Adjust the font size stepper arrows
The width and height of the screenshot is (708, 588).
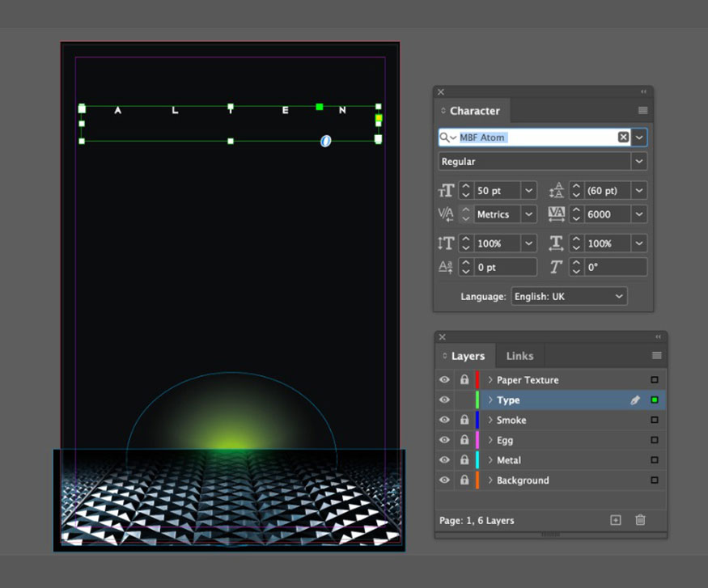(465, 190)
